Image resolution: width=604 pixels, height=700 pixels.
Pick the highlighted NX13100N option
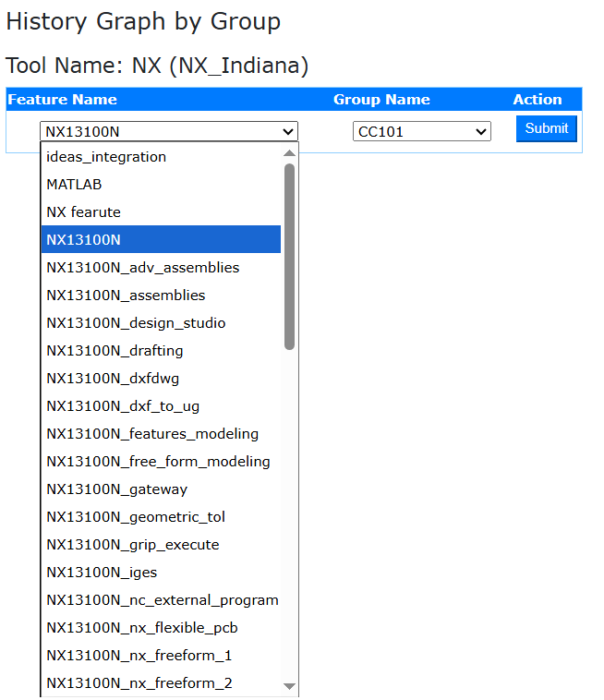(x=161, y=240)
